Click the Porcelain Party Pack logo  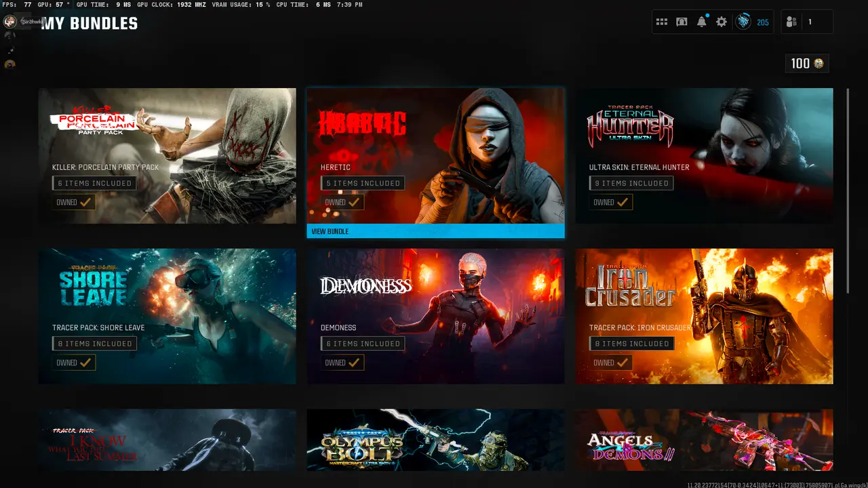[x=95, y=121]
